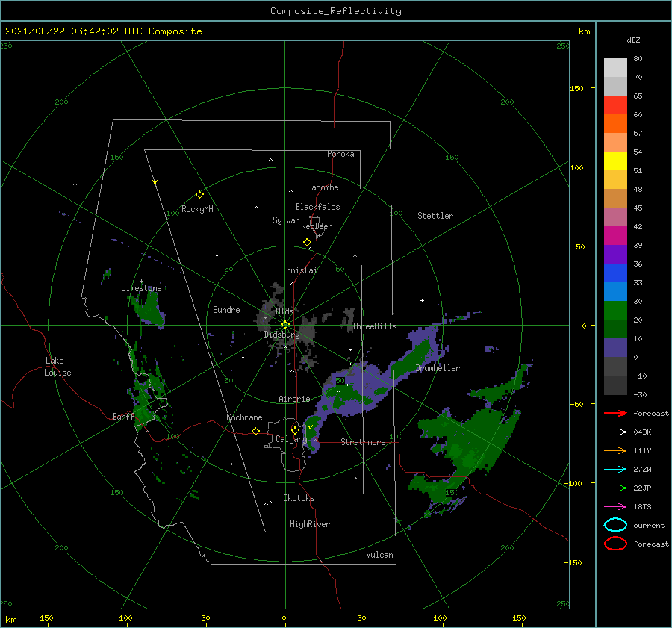
Task: Click the Composite_Reflectivity title
Action: point(335,11)
